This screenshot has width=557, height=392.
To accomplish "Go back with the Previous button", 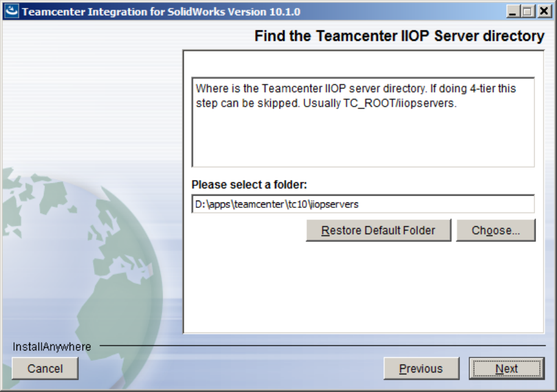I will click(422, 369).
